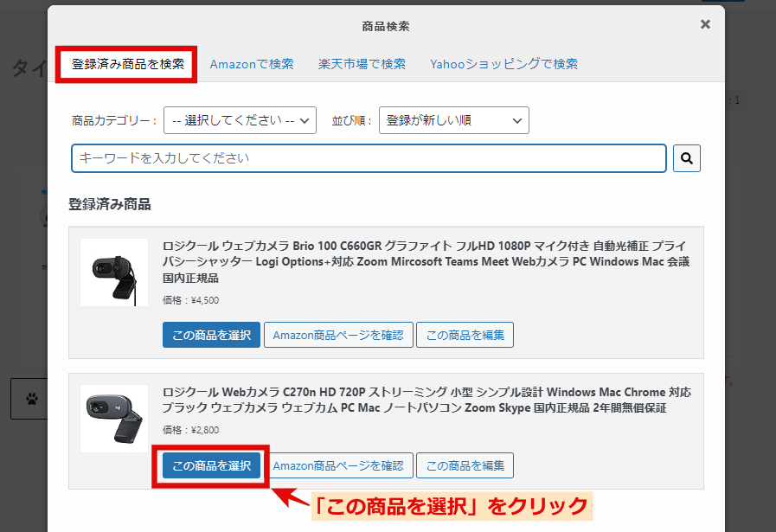Focus the keyword search input field
The image size is (776, 532).
369,158
